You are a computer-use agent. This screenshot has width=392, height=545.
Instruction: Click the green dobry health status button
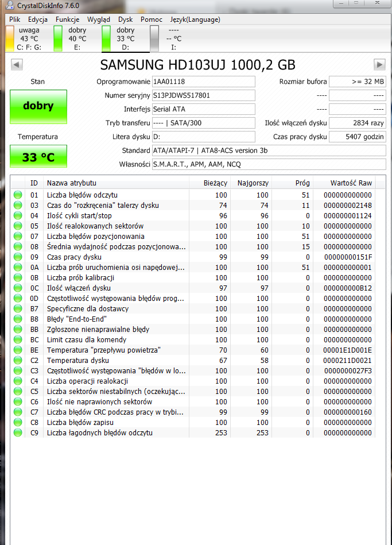pyautogui.click(x=38, y=107)
